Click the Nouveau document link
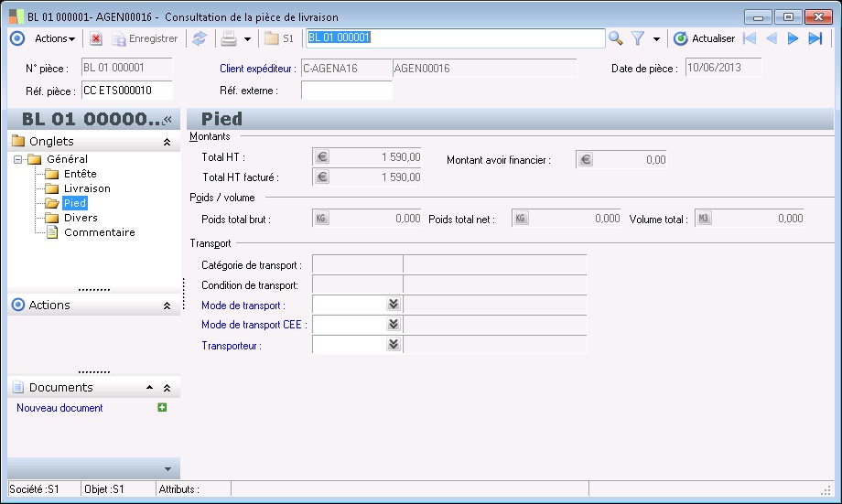This screenshot has width=842, height=504. (x=59, y=408)
